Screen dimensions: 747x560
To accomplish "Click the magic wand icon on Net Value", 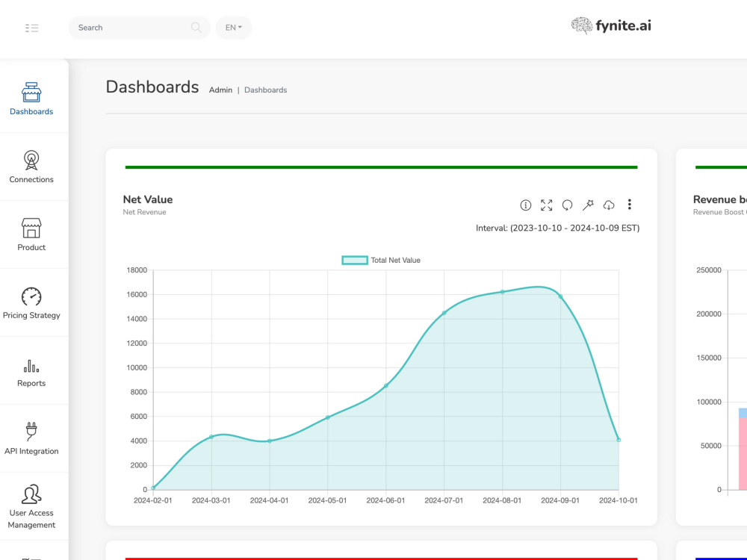I will tap(588, 205).
